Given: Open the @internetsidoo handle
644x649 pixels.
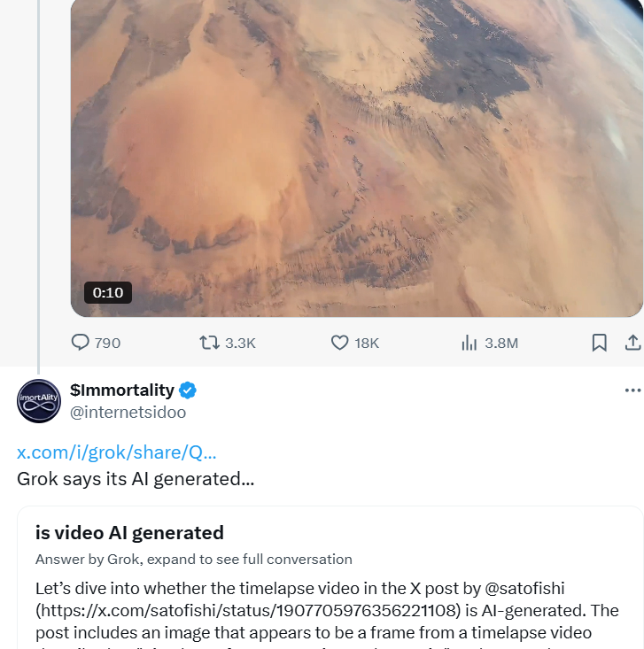Looking at the screenshot, I should pyautogui.click(x=128, y=413).
